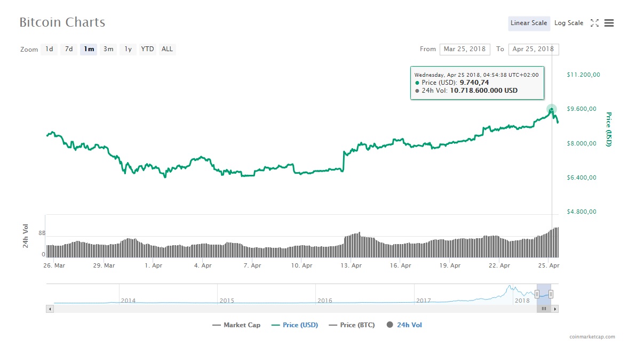
Task: Click the 22. Apr date label
Action: click(x=499, y=265)
